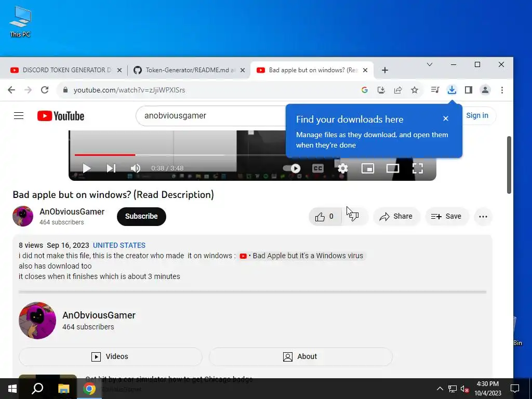Go forward to the next page
This screenshot has width=532, height=399.
[28, 90]
